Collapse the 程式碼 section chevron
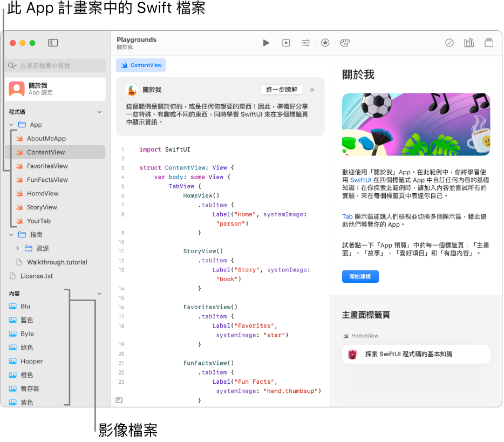This screenshot has height=442, width=504. pos(100,112)
